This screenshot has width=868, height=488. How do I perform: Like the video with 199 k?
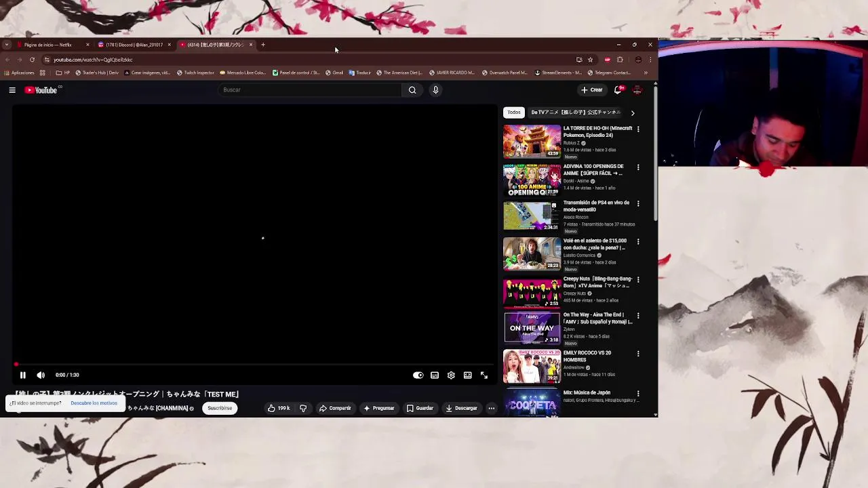(279, 408)
